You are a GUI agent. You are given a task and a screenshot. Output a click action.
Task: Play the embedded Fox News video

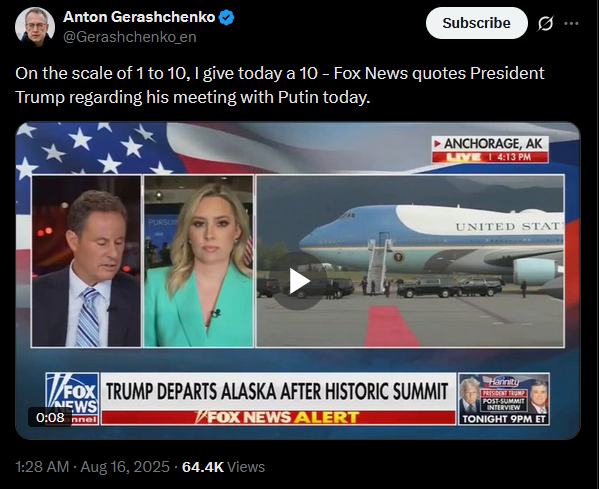point(298,281)
